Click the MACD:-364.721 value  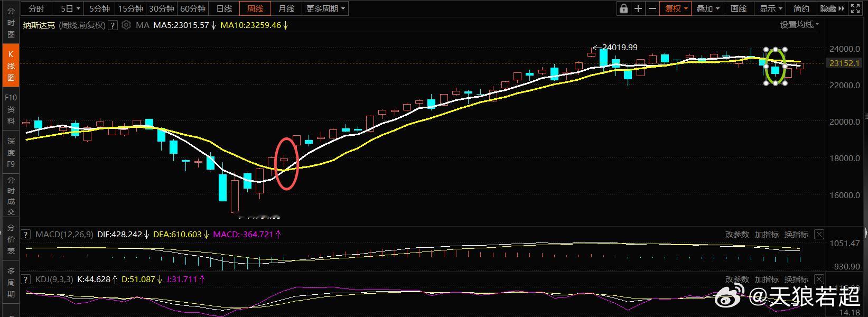(x=243, y=234)
